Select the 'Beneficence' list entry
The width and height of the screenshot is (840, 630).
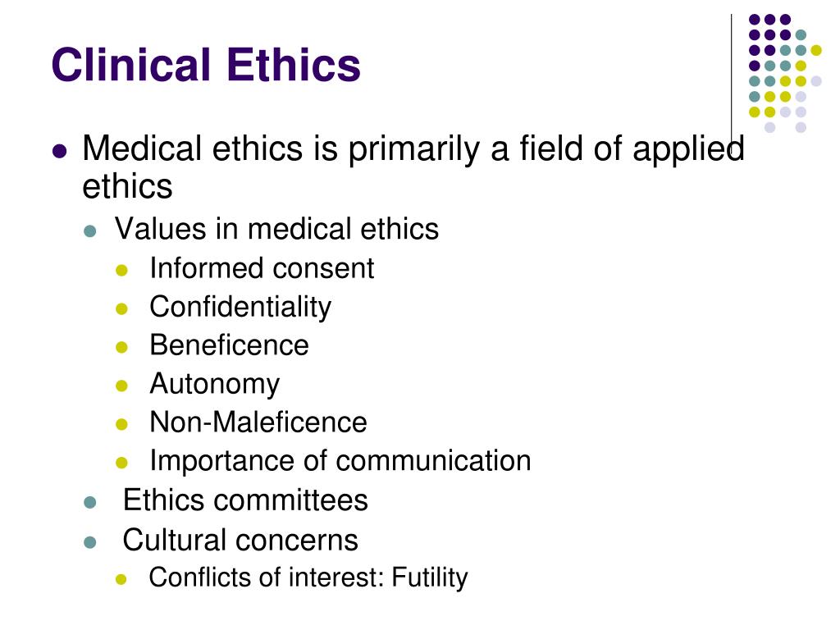point(230,345)
